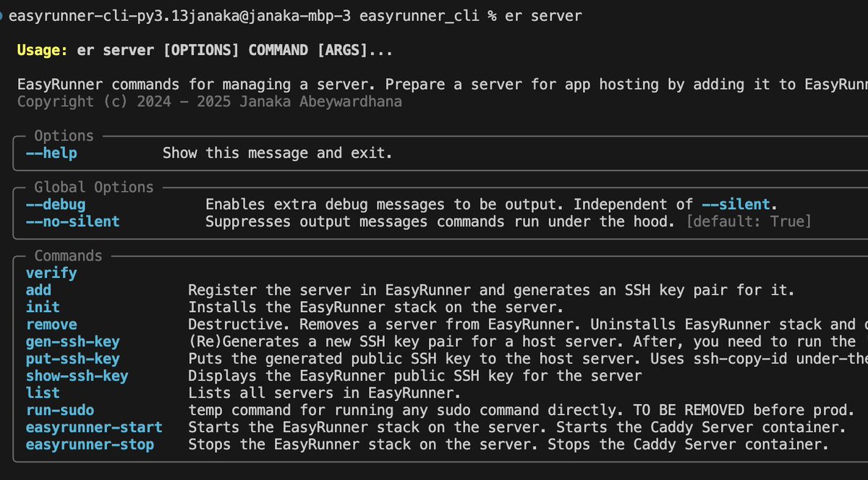868x480 pixels.
Task: Click 'Register the server in EasyRunner' description
Action: coord(328,290)
